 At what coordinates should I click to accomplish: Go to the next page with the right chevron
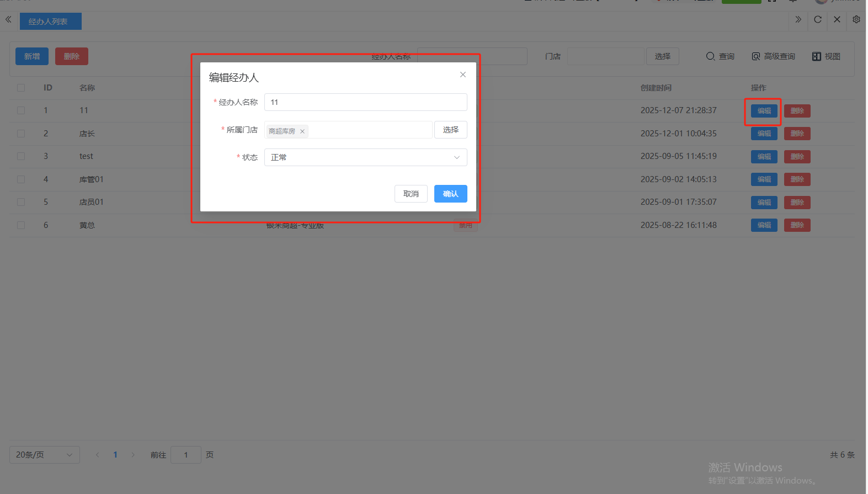point(133,455)
